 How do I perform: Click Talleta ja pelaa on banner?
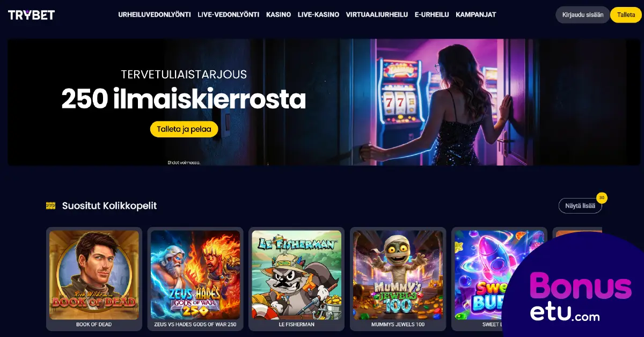184,129
